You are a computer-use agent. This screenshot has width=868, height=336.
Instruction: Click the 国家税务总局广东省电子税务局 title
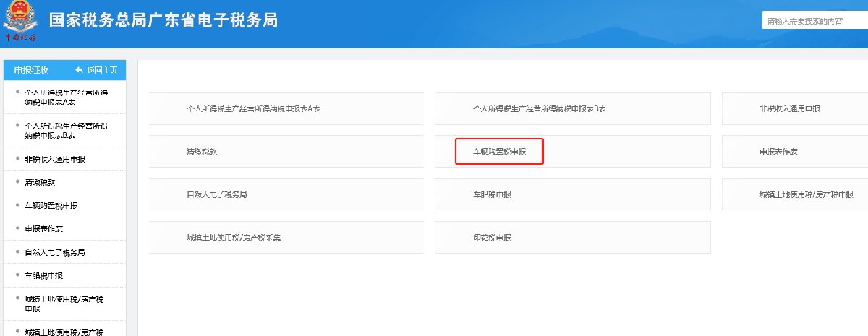[x=163, y=20]
